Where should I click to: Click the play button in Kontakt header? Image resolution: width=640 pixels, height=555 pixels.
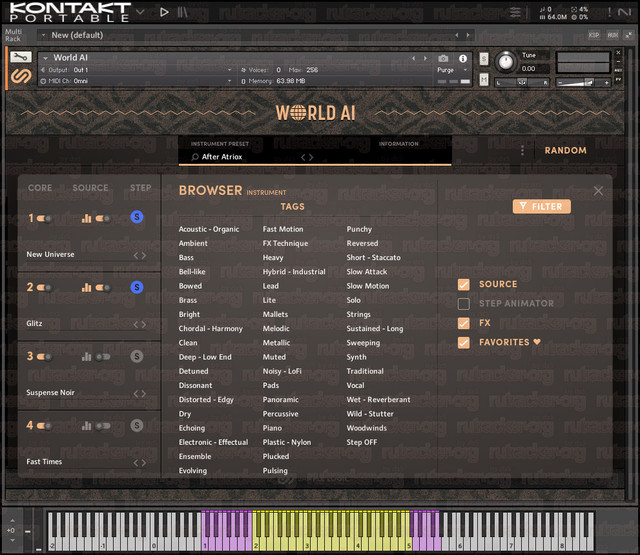point(164,12)
